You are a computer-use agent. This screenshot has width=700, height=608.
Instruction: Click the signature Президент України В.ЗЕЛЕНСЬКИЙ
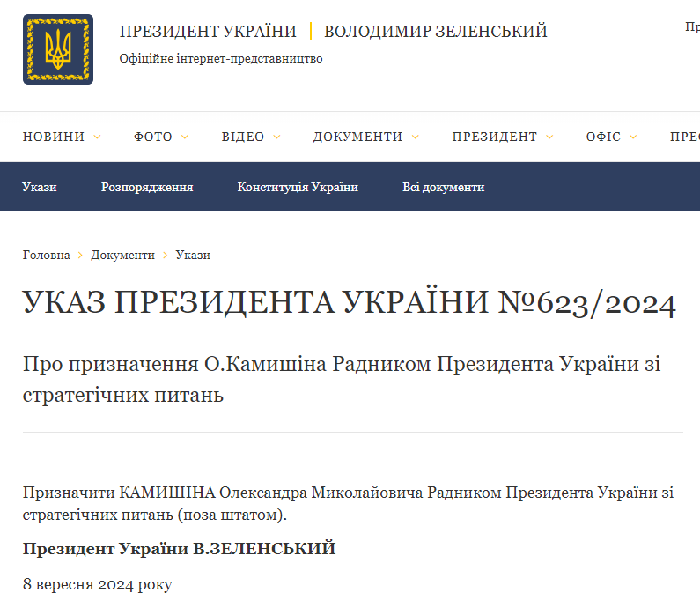click(179, 549)
